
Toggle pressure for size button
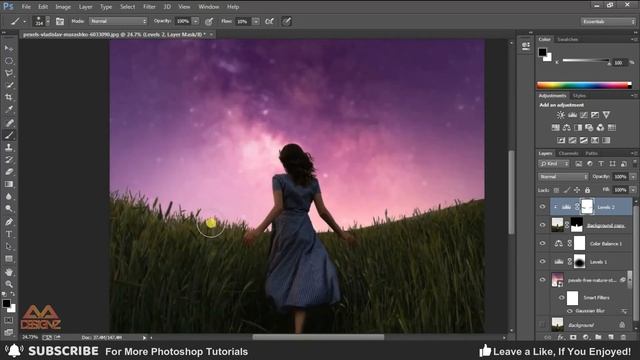tap(287, 21)
